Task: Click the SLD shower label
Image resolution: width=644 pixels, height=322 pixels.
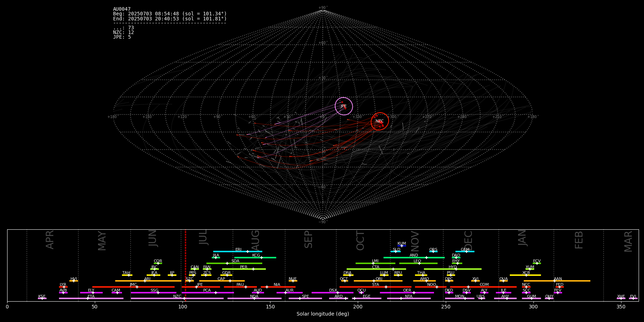Action: tap(396, 250)
